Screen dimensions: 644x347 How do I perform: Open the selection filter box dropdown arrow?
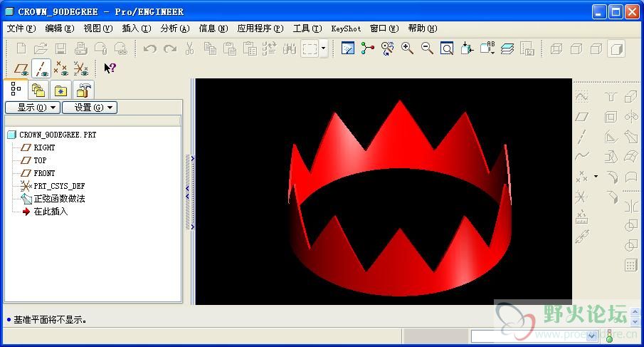click(324, 48)
